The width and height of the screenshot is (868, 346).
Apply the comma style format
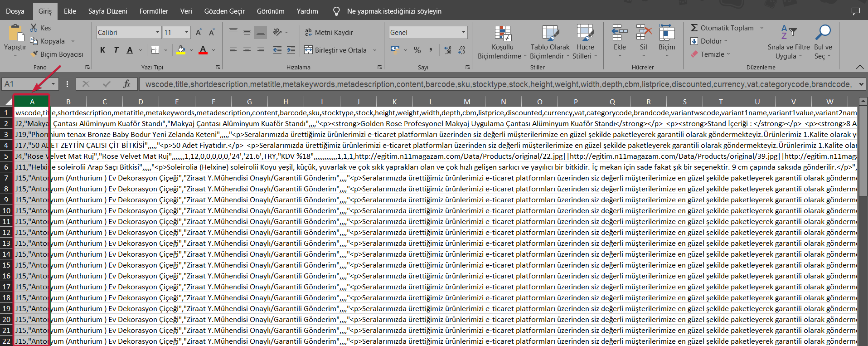pos(431,50)
